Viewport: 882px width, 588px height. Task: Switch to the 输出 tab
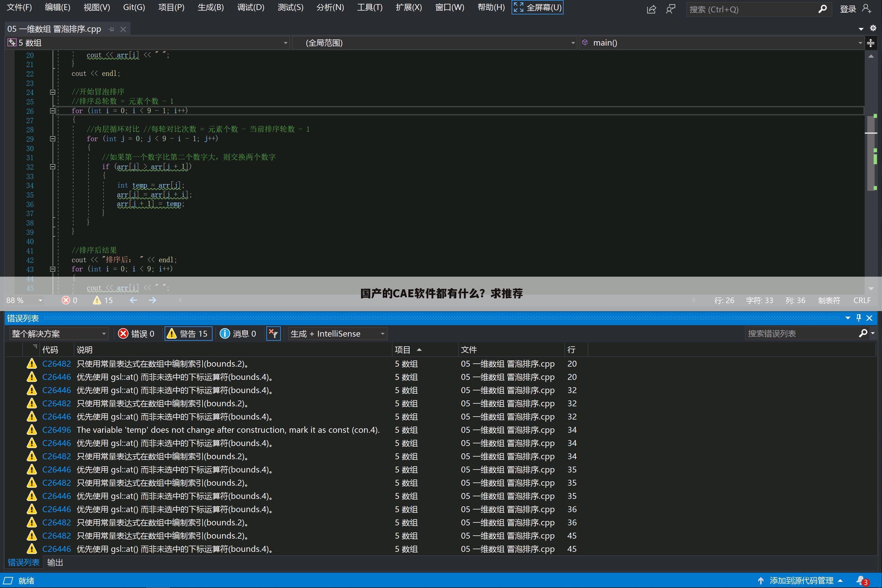tap(55, 562)
